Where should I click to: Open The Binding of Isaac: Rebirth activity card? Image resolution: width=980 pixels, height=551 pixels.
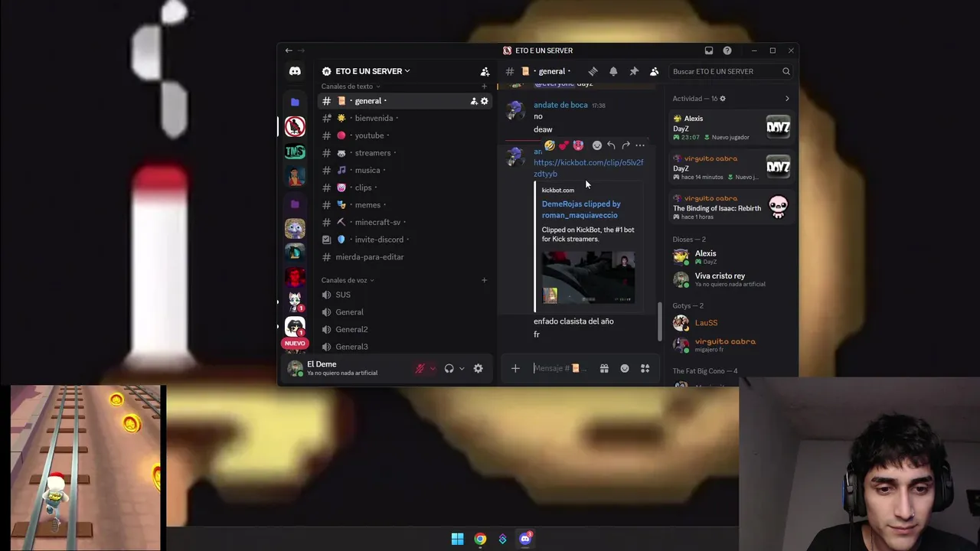pos(731,207)
